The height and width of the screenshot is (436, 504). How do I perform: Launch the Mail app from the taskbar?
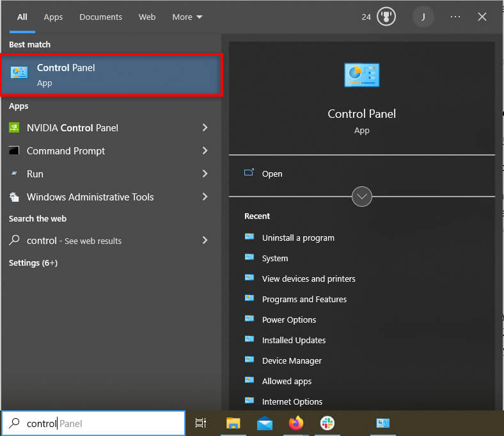pos(264,423)
